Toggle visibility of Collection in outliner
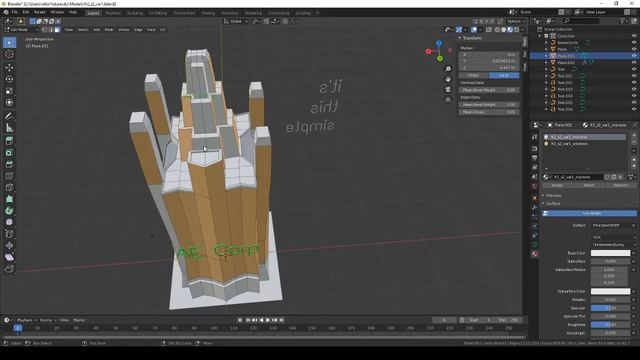Viewport: 640px width, 360px height. tap(634, 36)
